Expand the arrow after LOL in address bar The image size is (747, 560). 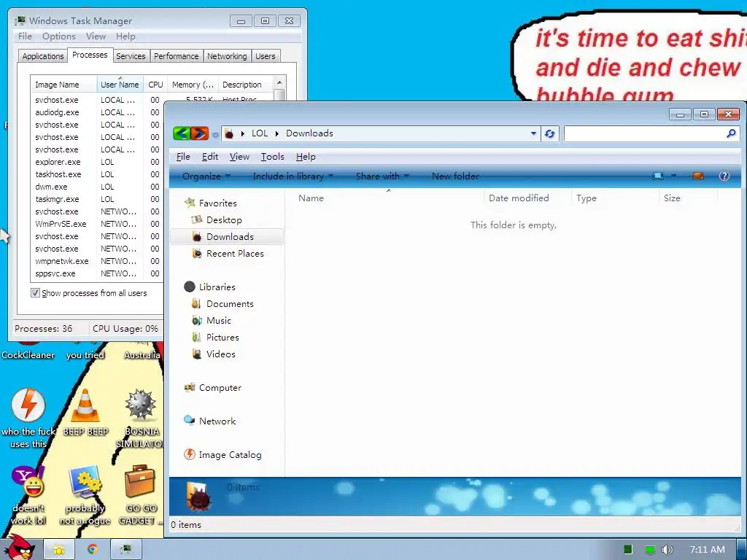(x=276, y=133)
